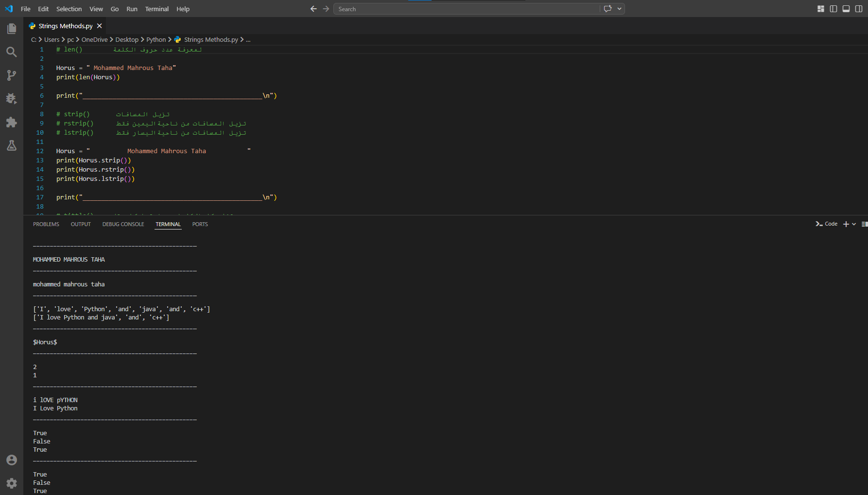Add a new terminal with plus icon
This screenshot has height=495, width=868.
coord(846,224)
